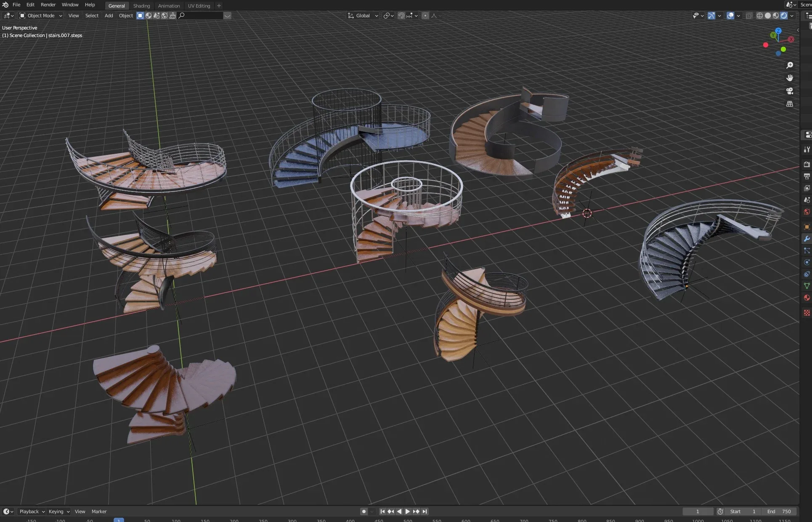Select the Particle Properties tab

tap(807, 250)
